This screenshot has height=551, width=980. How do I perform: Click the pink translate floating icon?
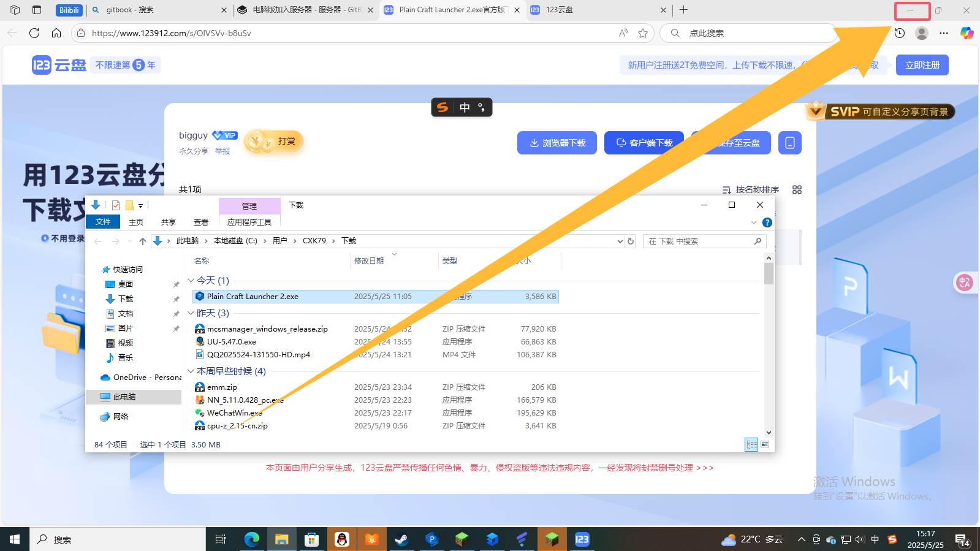pyautogui.click(x=964, y=283)
